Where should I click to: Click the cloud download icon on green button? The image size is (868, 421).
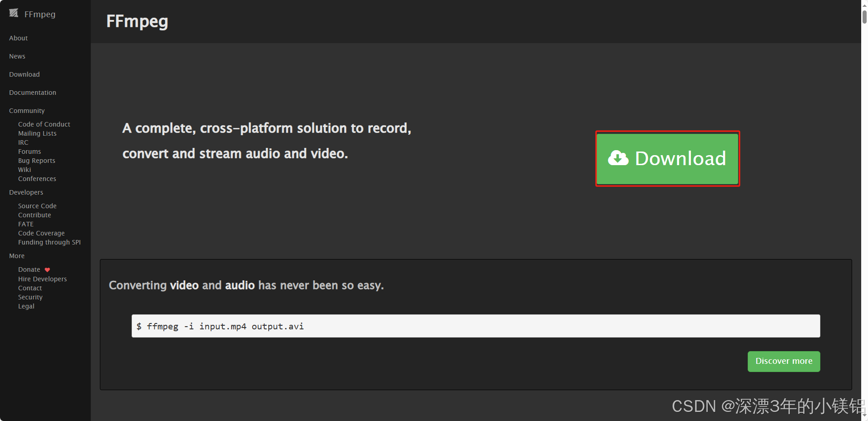618,158
